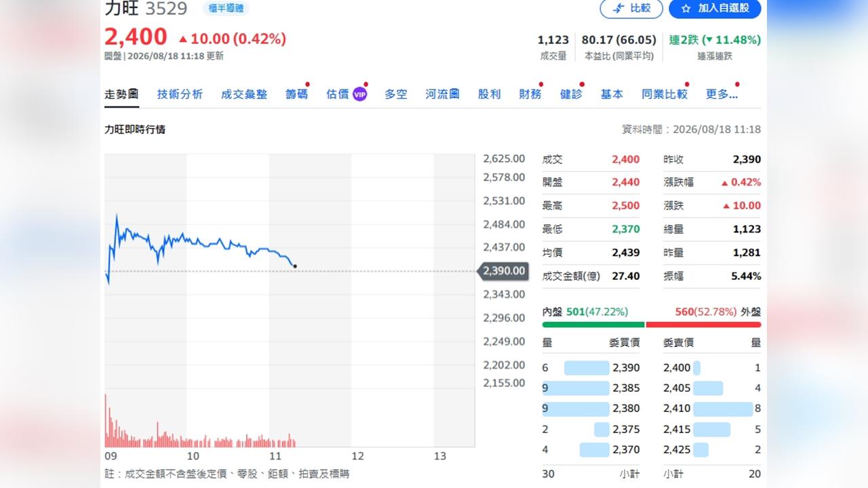Switch to the 多空 tab
Screen dimensions: 868x488
tap(396, 94)
